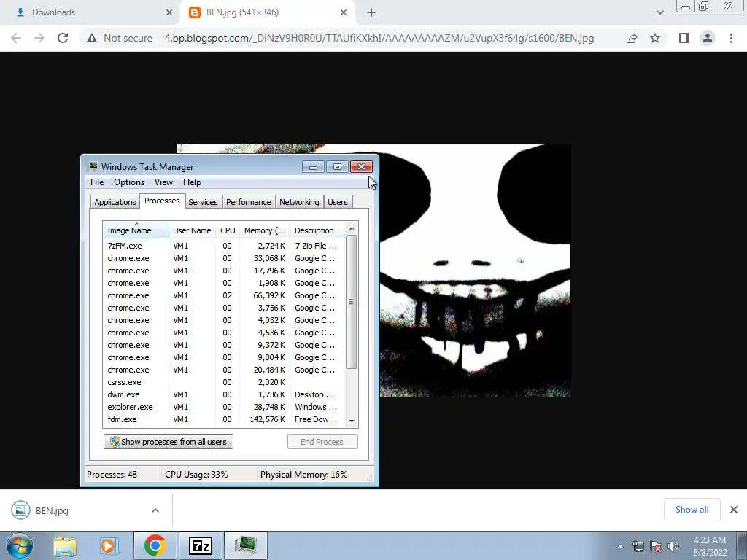Click the process list scrollbar thumb

click(351, 302)
